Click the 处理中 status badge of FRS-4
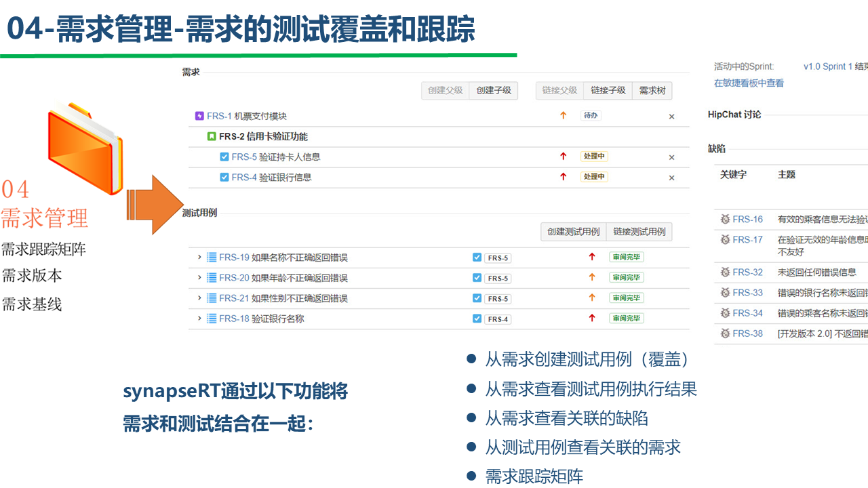This screenshot has width=868, height=488. pyautogui.click(x=594, y=177)
